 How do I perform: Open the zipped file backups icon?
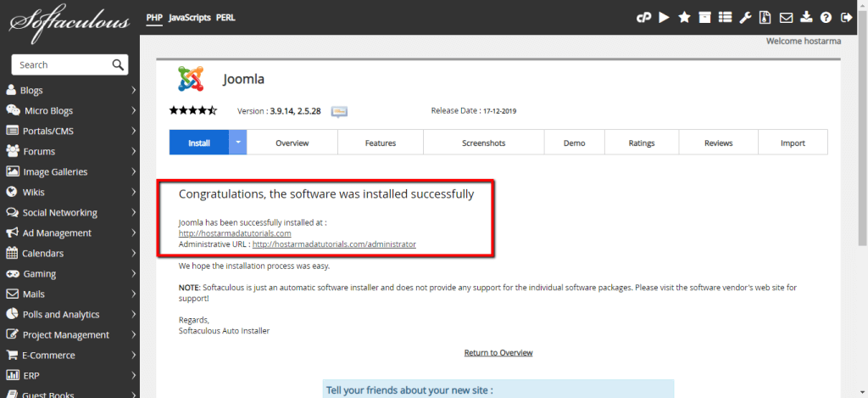tap(765, 18)
